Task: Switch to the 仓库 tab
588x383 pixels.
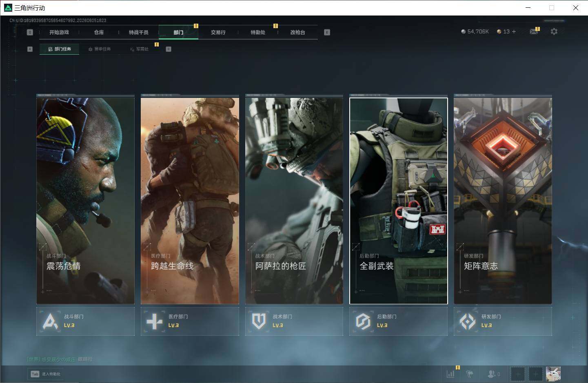Action: pos(99,32)
